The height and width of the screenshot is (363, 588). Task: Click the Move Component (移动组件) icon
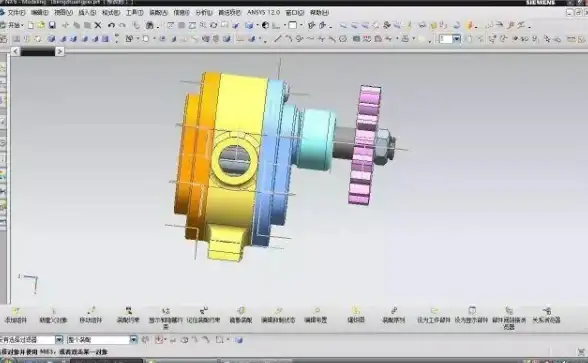(91, 315)
